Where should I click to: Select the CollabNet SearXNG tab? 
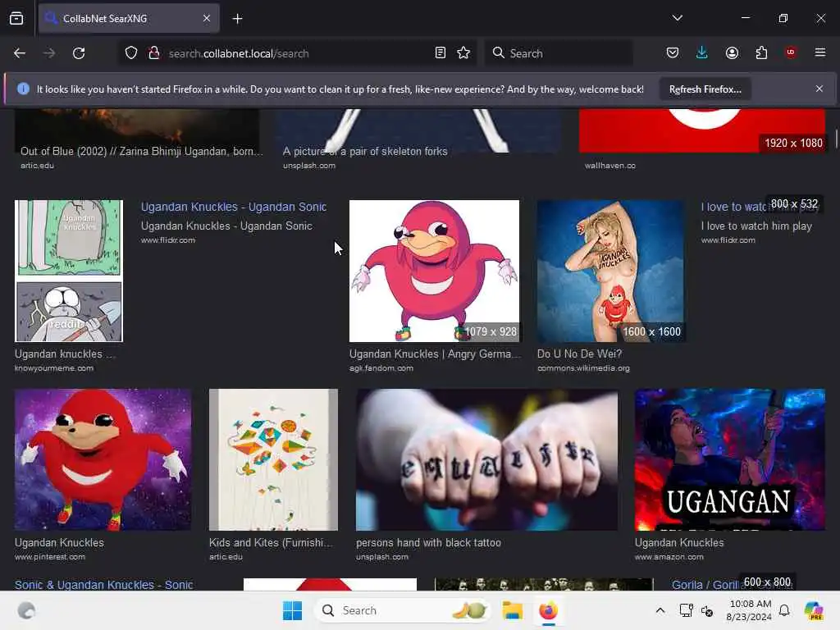pos(129,18)
